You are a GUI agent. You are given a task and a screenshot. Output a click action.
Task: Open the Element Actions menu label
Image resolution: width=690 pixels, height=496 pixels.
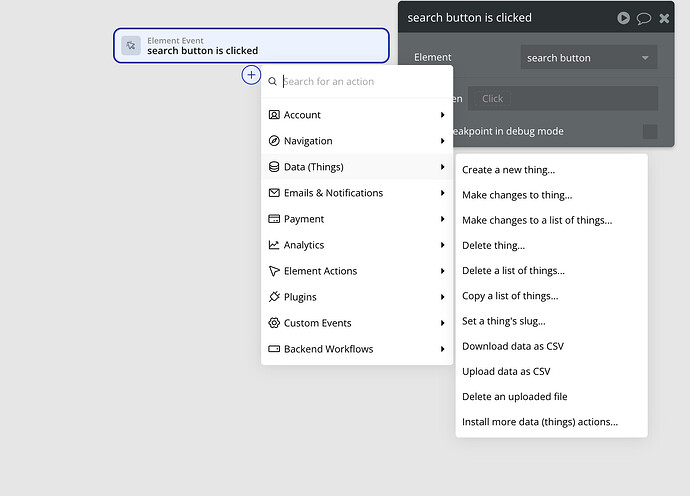(320, 271)
